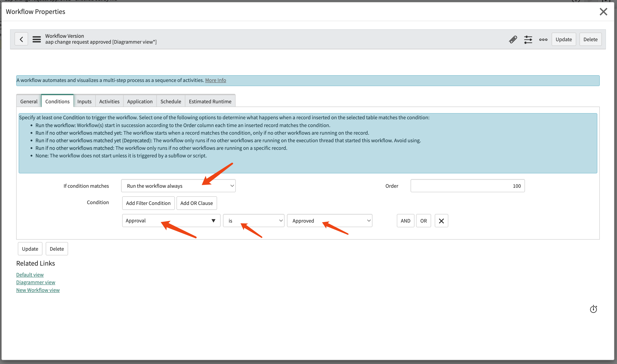Open the More Info link

tap(215, 80)
